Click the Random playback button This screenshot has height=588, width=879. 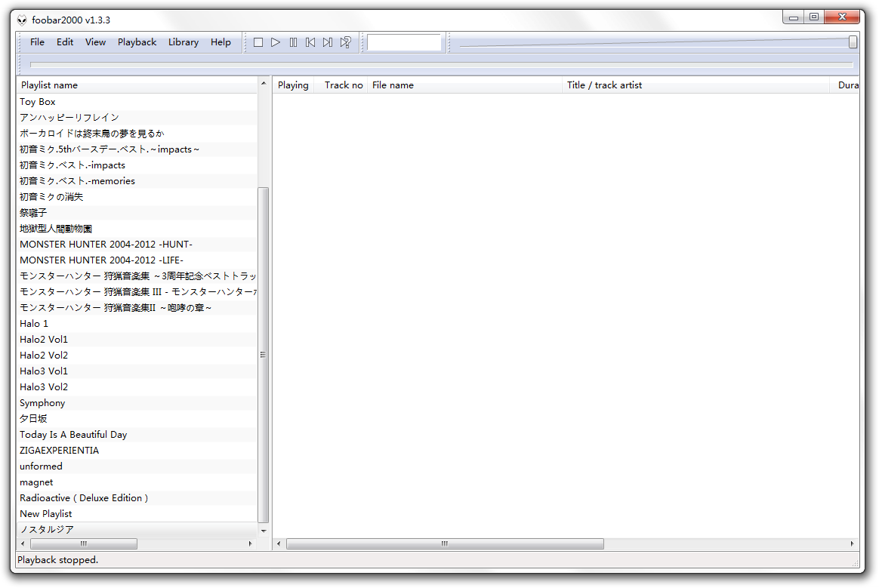pyautogui.click(x=346, y=42)
